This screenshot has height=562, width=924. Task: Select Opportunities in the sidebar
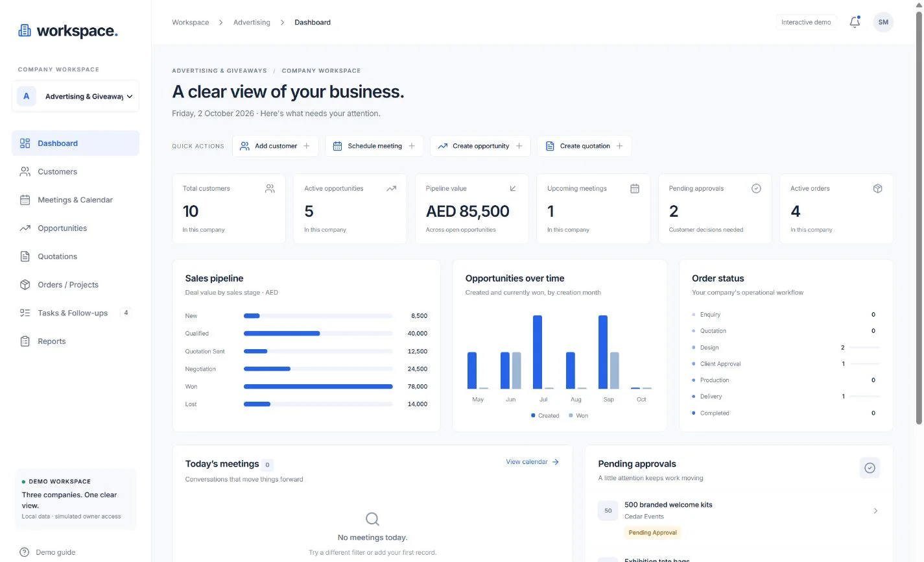click(75, 228)
